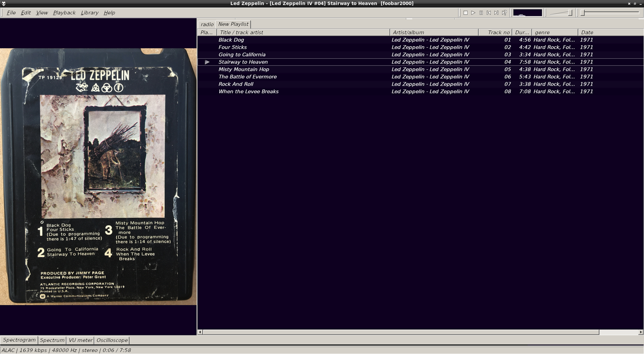Open the View menu
The height and width of the screenshot is (354, 644).
coord(42,13)
